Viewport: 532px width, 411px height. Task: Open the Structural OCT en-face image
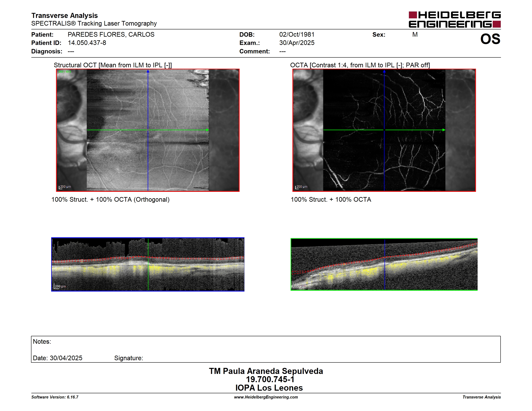tap(148, 130)
